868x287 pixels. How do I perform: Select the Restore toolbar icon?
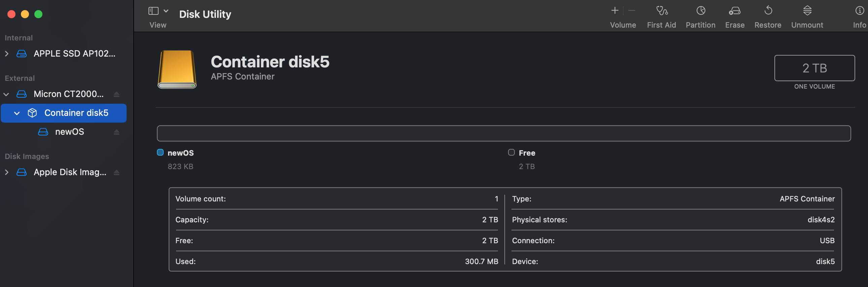768,11
